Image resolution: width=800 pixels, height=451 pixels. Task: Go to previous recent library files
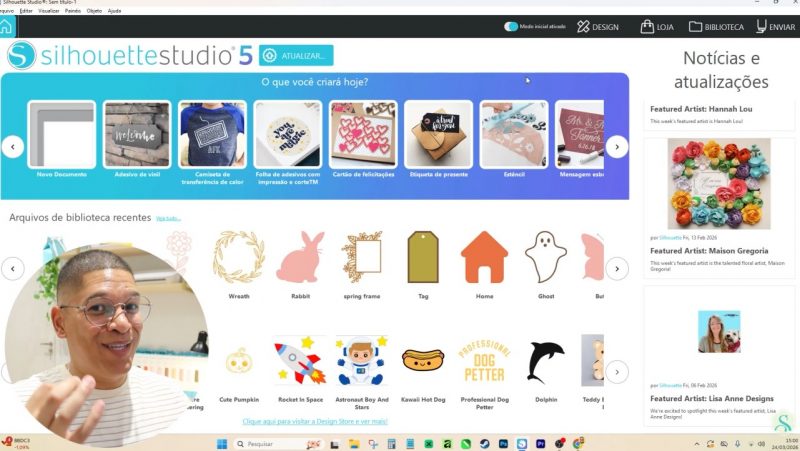pyautogui.click(x=13, y=268)
